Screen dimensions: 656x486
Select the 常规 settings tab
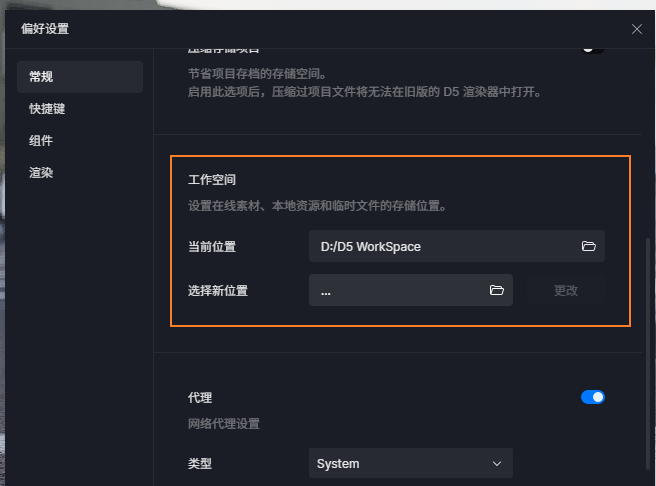pos(80,77)
